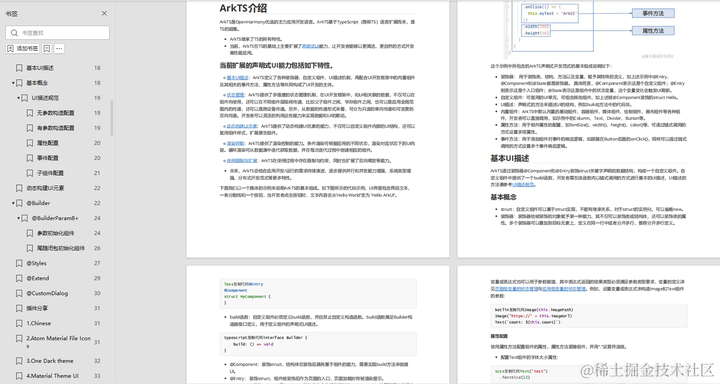
Task: Click bookmark icon of @CustomDialog row
Action: 19,293
